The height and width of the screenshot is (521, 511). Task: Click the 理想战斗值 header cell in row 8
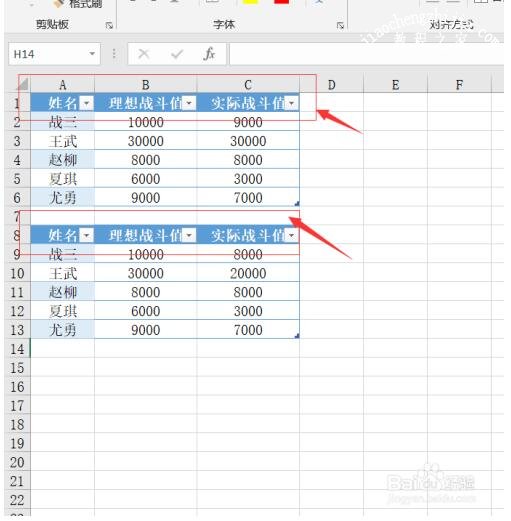point(146,236)
